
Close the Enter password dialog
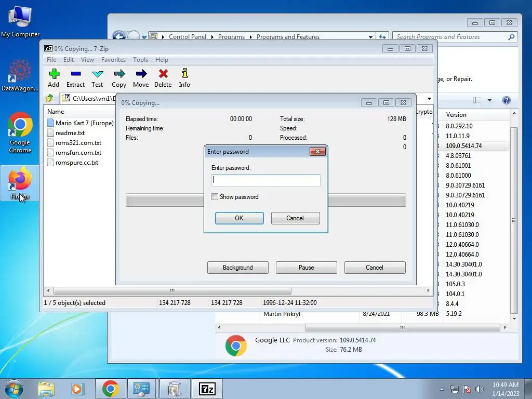click(317, 151)
